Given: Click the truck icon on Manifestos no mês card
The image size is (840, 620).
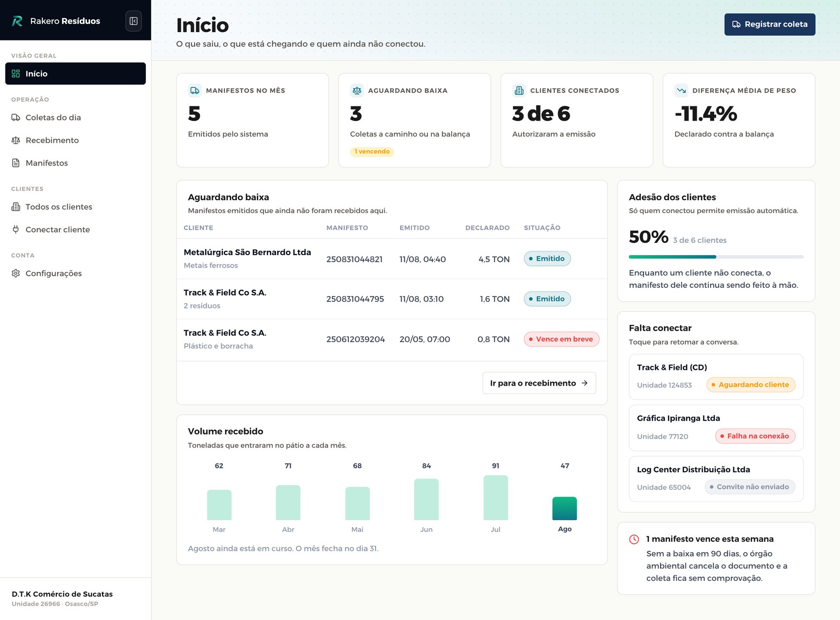Looking at the screenshot, I should pos(195,90).
